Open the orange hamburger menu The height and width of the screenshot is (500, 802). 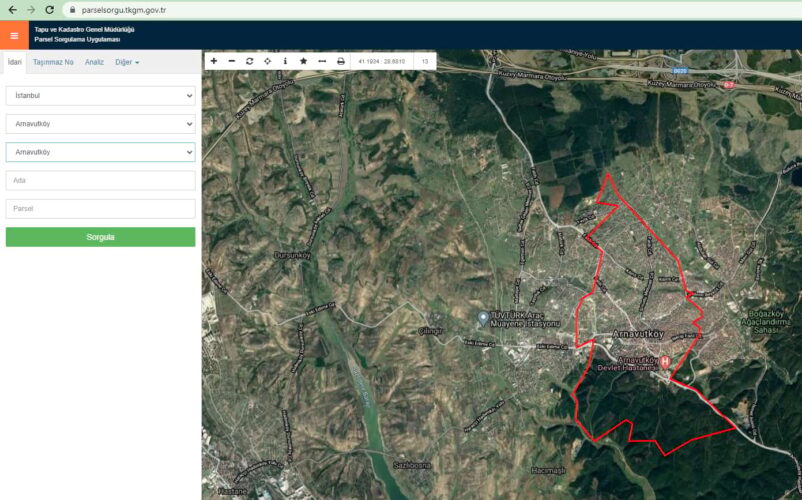[x=13, y=35]
